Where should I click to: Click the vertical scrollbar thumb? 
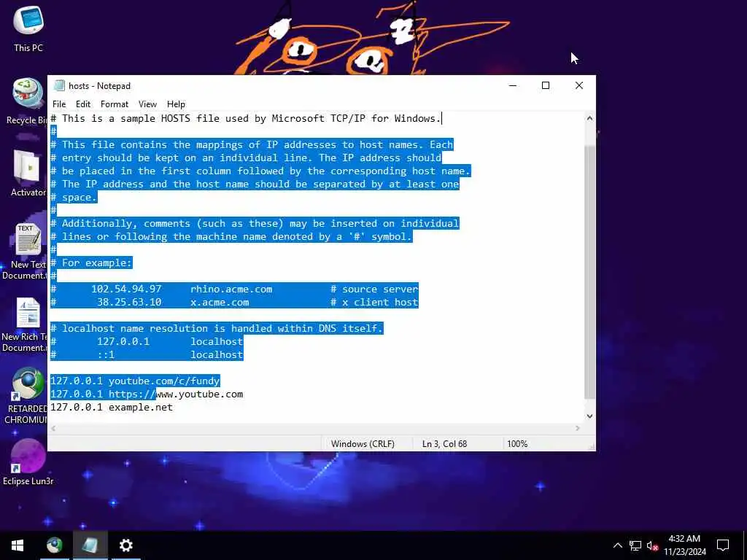[589, 273]
